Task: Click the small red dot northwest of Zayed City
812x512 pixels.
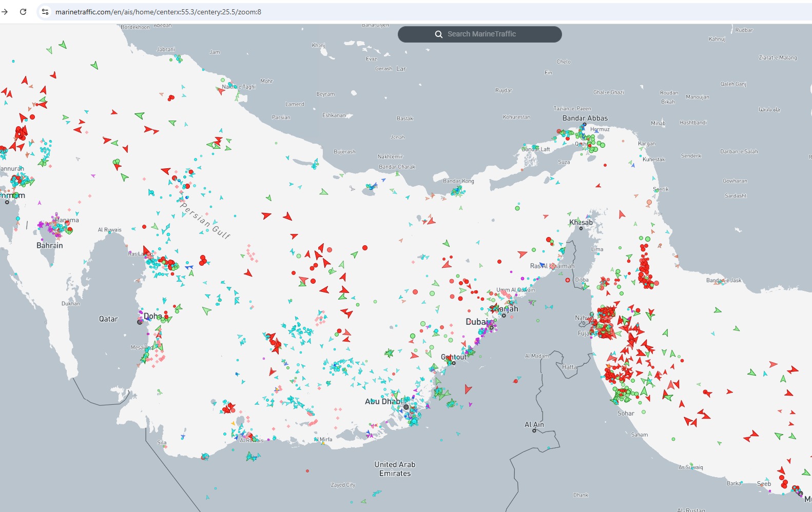Action: (307, 471)
